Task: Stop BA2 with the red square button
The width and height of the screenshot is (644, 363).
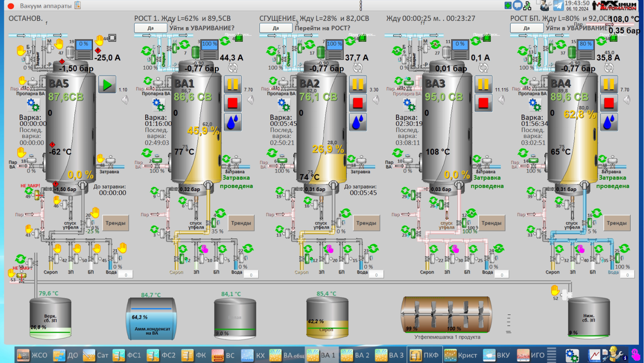Action: tap(358, 103)
